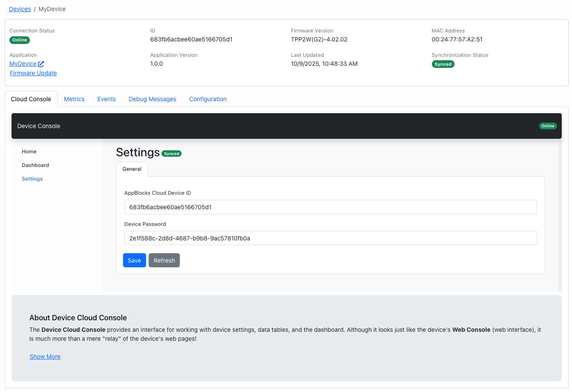
Task: Open the Firmware Update link
Action: point(33,73)
